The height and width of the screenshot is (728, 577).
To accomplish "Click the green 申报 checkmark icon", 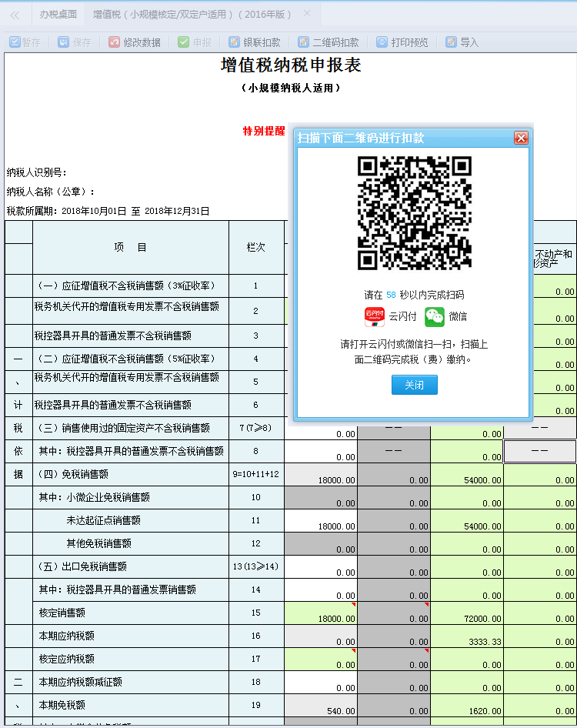I will (183, 42).
